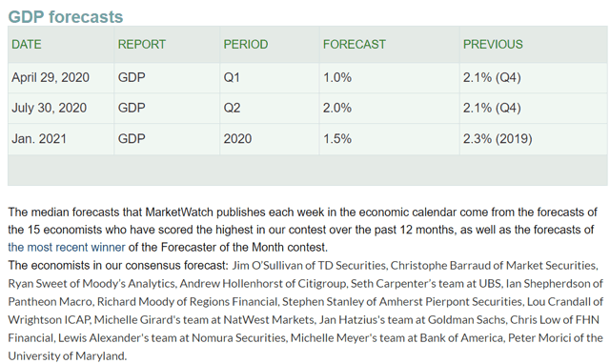Select the PREVIOUS column header
The height and width of the screenshot is (364, 610).
point(493,45)
